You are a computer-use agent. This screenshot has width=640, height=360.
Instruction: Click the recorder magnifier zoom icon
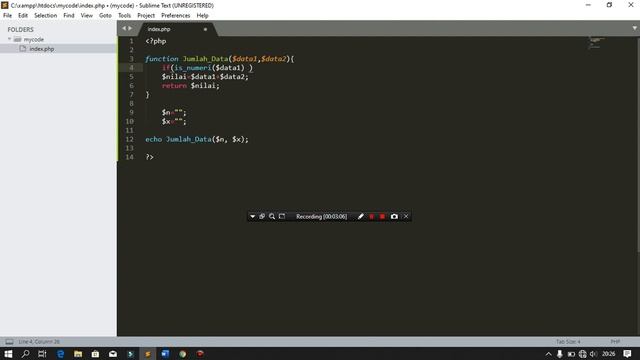pos(272,216)
